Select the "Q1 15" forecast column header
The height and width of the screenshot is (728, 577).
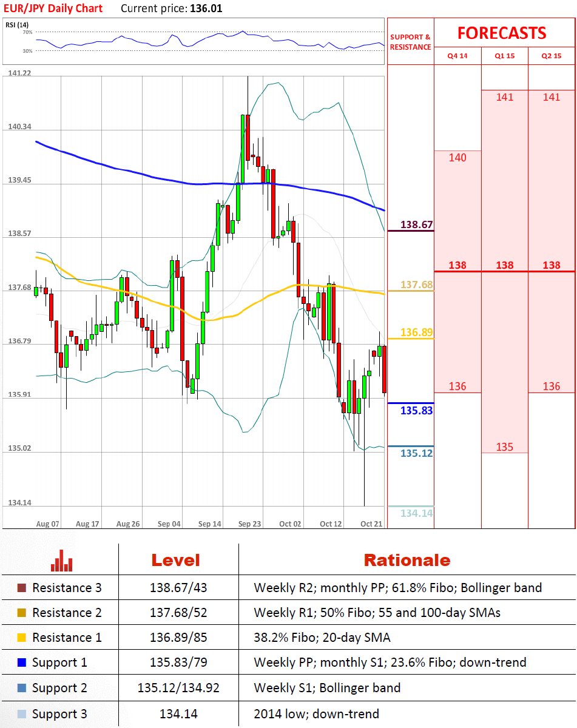tap(505, 56)
